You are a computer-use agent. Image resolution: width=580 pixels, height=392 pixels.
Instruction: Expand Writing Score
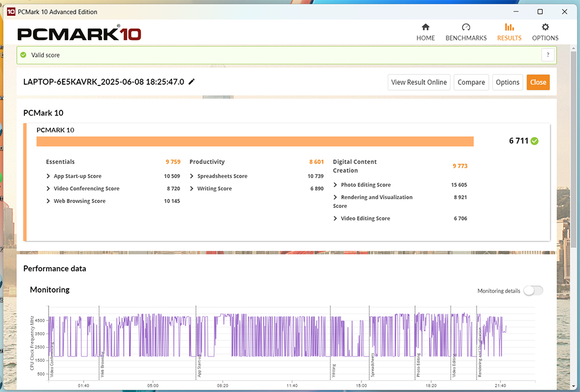click(192, 188)
